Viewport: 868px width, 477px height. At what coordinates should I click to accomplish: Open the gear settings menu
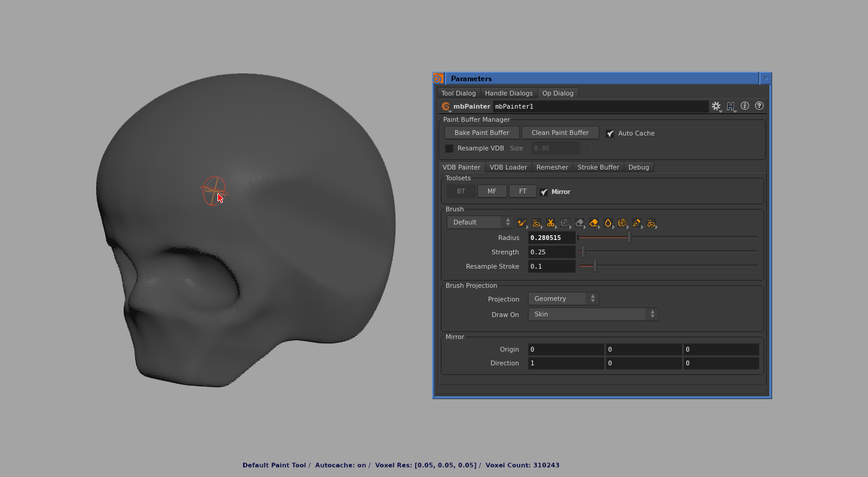[x=716, y=106]
